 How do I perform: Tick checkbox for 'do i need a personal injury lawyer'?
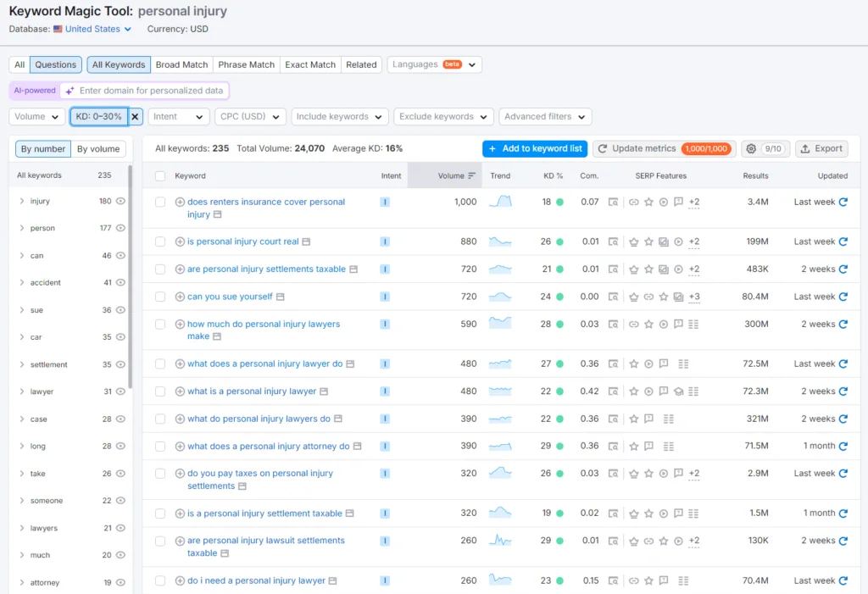[160, 580]
